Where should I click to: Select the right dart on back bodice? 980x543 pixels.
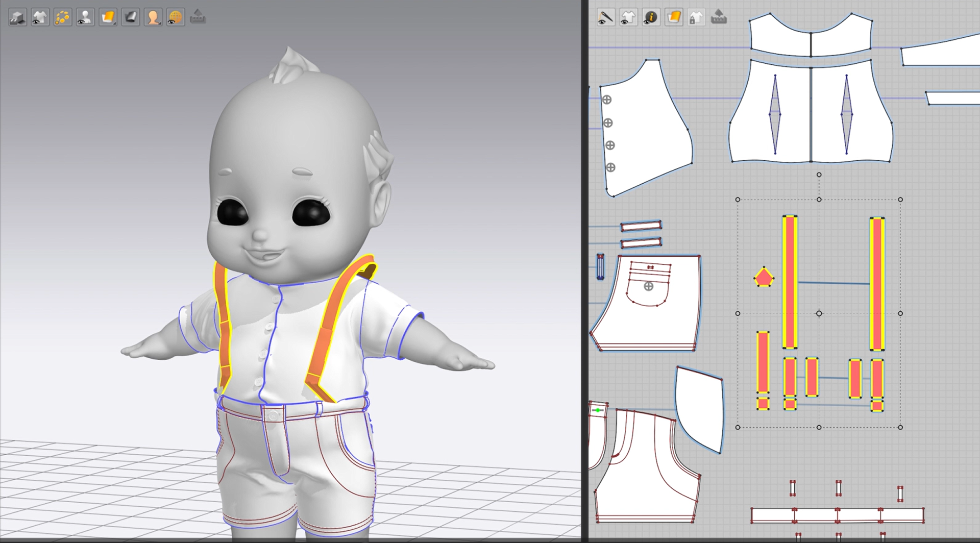(x=847, y=114)
